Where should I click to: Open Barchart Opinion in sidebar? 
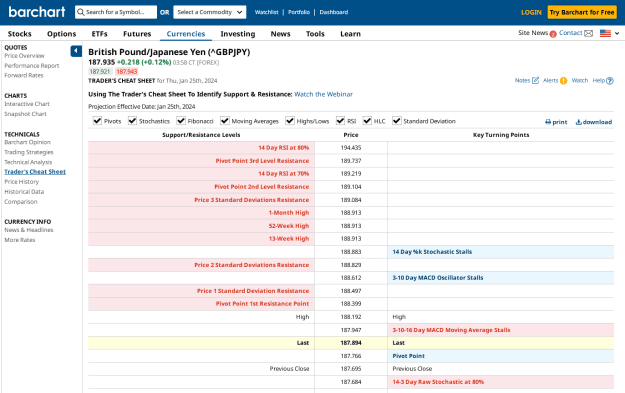[27, 142]
